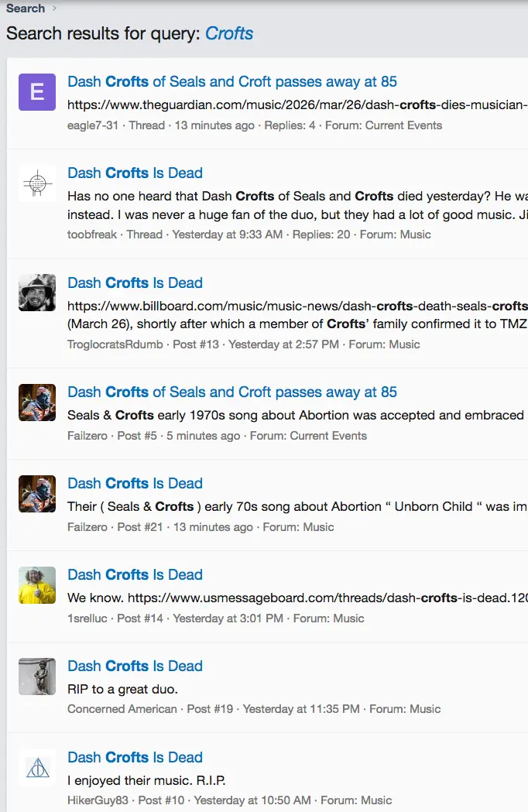
Task: Click Concerned American's statue avatar
Action: pyautogui.click(x=36, y=677)
